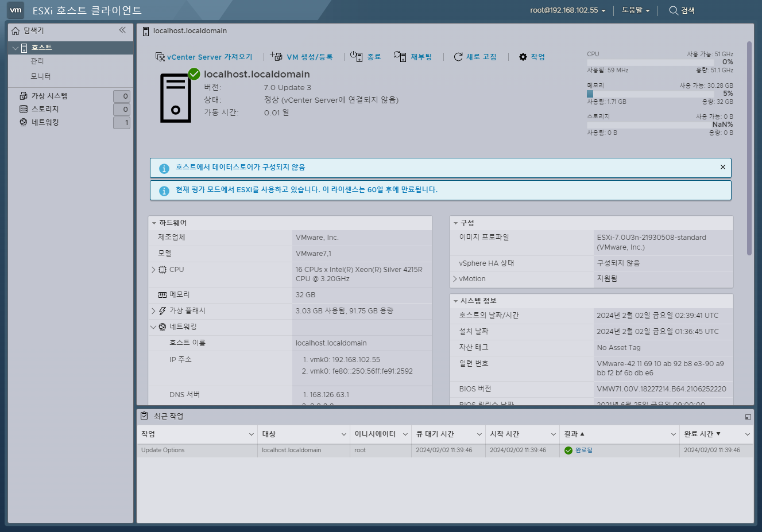Collapse the 호스트 tree node in the navigator
762x532 pixels.
[x=15, y=48]
